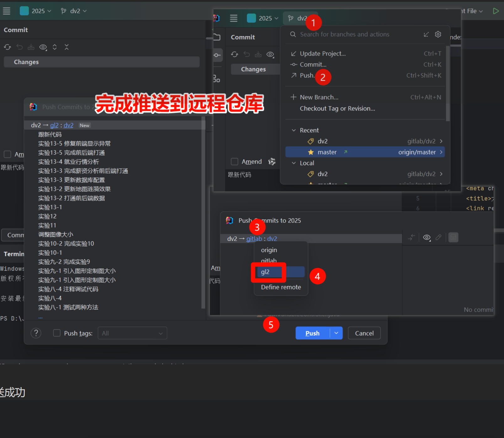Open the gear settings in the branches popup
504x438 pixels.
coord(438,34)
